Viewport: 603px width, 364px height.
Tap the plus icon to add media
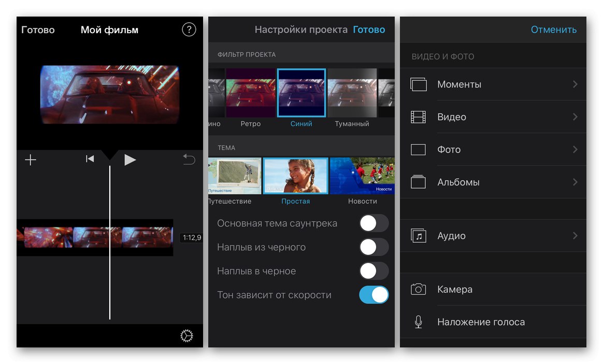coord(31,159)
